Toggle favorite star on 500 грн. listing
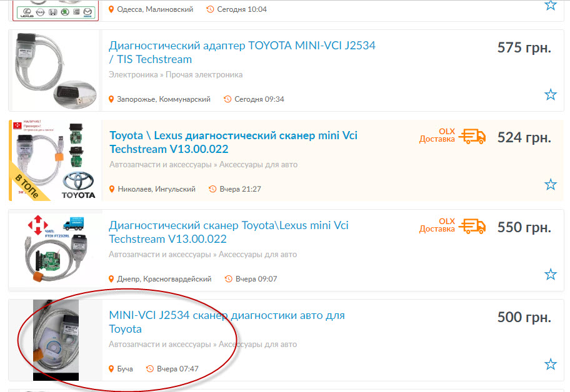 click(x=550, y=365)
